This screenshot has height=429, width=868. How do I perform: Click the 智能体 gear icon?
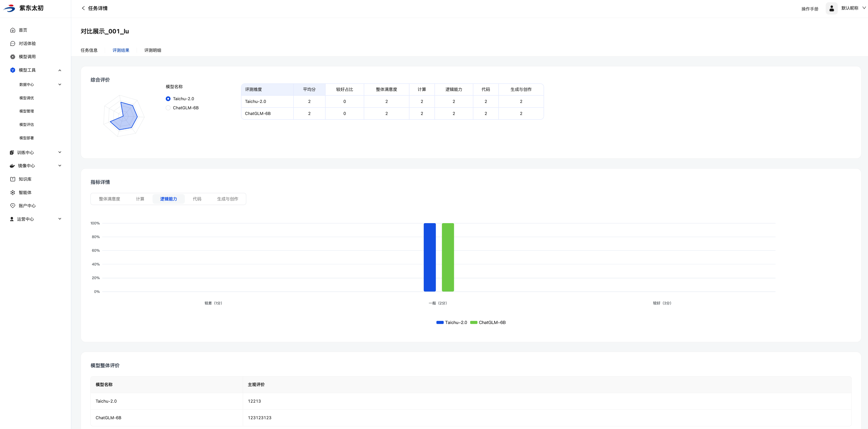(13, 193)
